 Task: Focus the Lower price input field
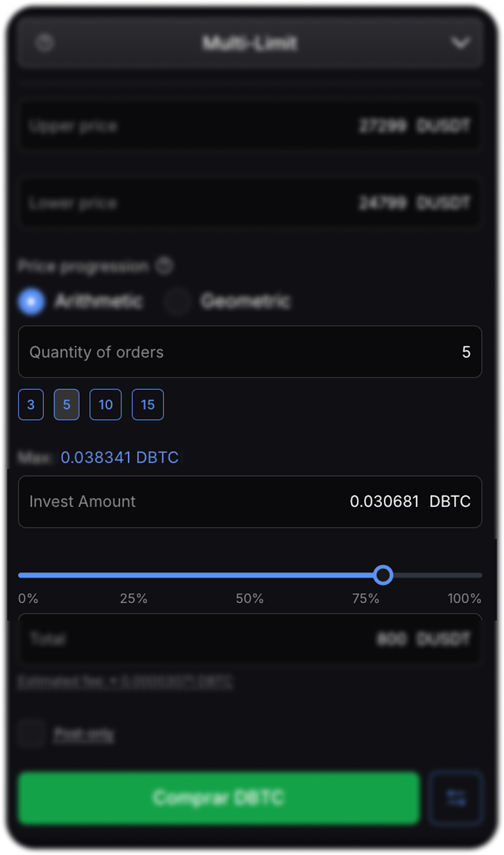[x=250, y=203]
